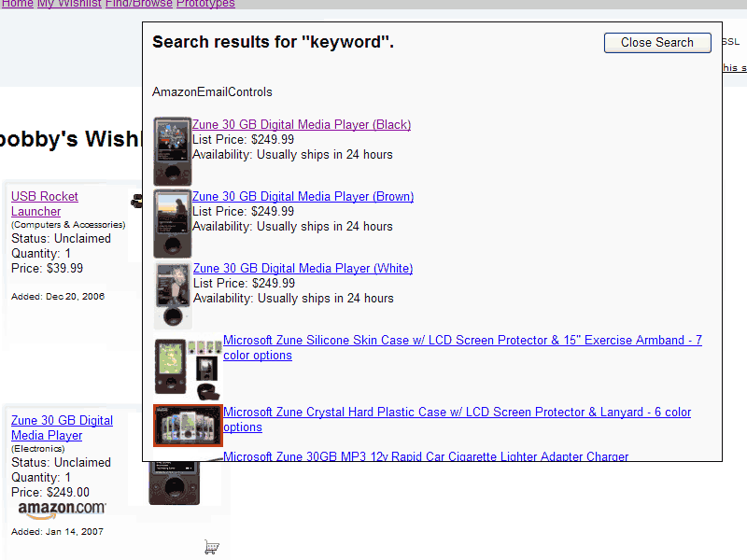
Task: Close the search results panel
Action: coord(657,43)
